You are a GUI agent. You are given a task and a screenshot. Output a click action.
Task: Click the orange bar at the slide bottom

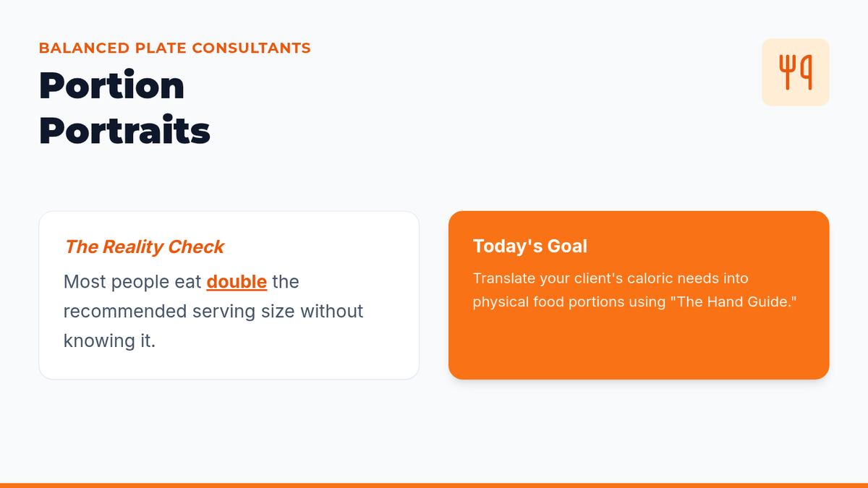[434, 485]
